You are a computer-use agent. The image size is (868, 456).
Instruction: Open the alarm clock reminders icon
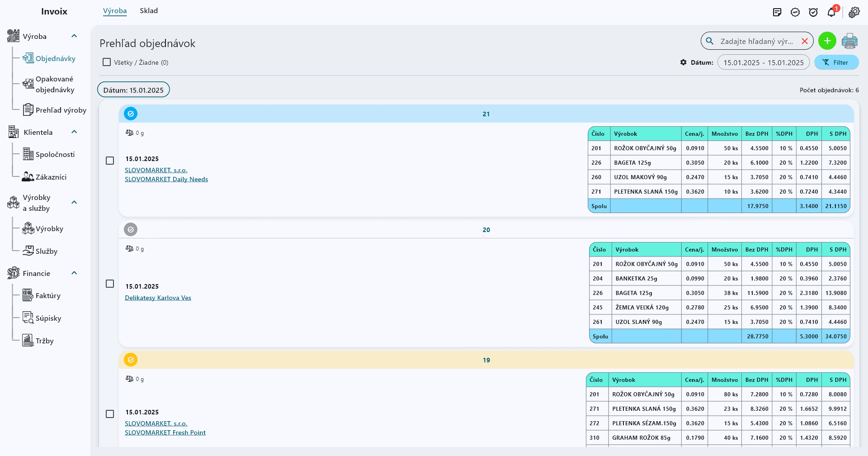(813, 12)
